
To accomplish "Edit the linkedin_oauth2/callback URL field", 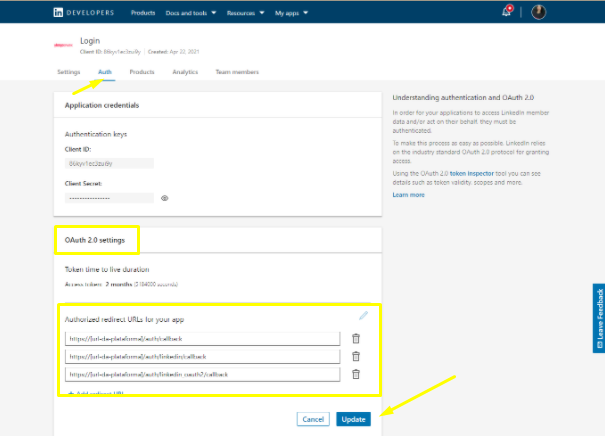I will click(203, 374).
